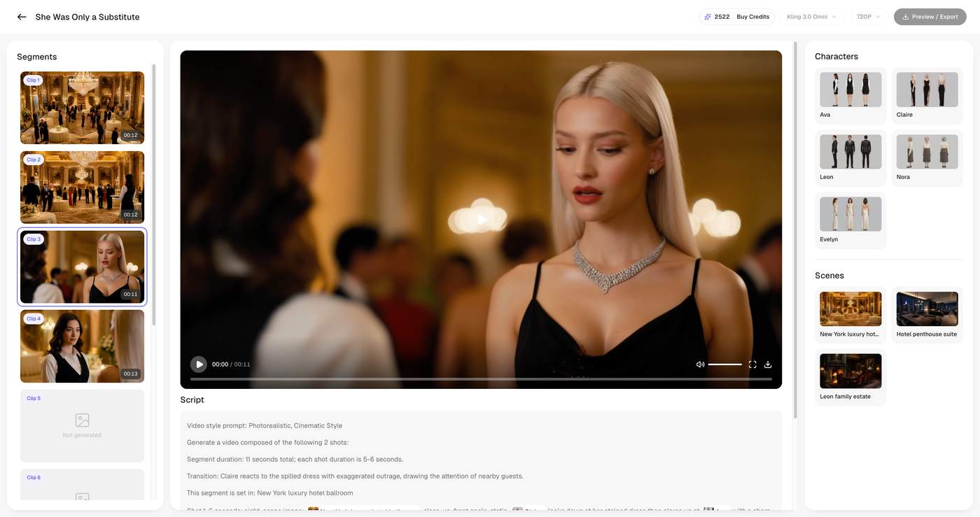
Task: Adjust the video volume slider
Action: click(724, 364)
